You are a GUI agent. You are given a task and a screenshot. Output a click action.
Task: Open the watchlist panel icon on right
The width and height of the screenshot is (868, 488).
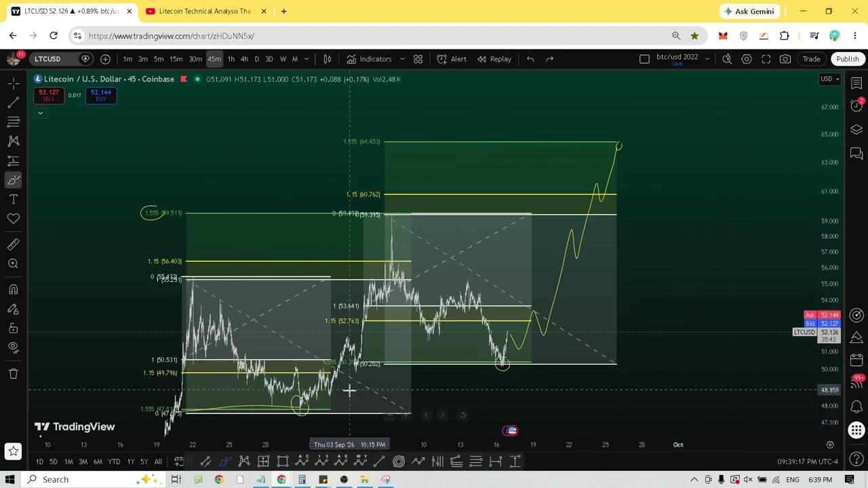click(x=856, y=83)
